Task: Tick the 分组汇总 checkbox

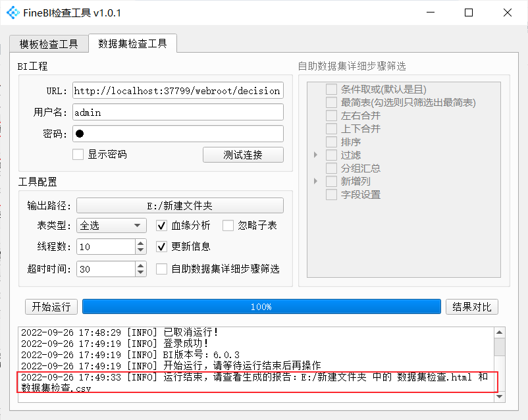Action: pyautogui.click(x=331, y=168)
